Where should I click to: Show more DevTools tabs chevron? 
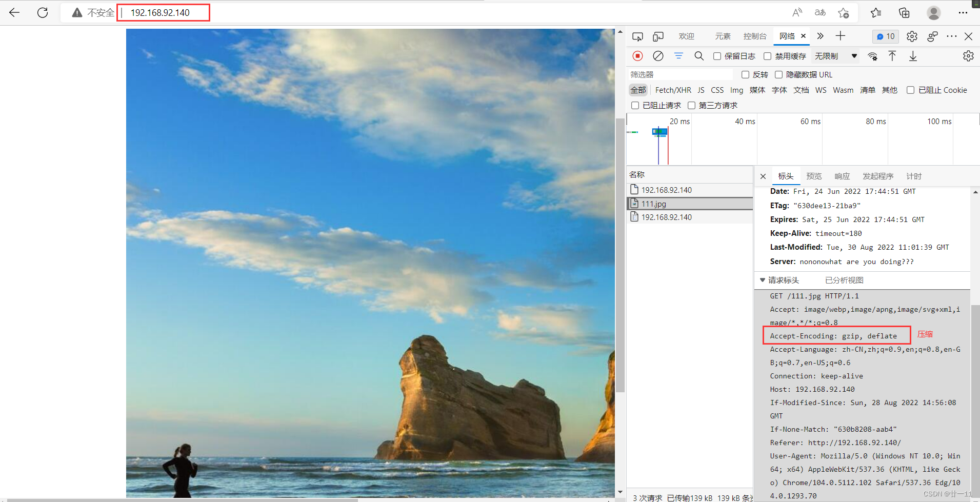pyautogui.click(x=820, y=36)
